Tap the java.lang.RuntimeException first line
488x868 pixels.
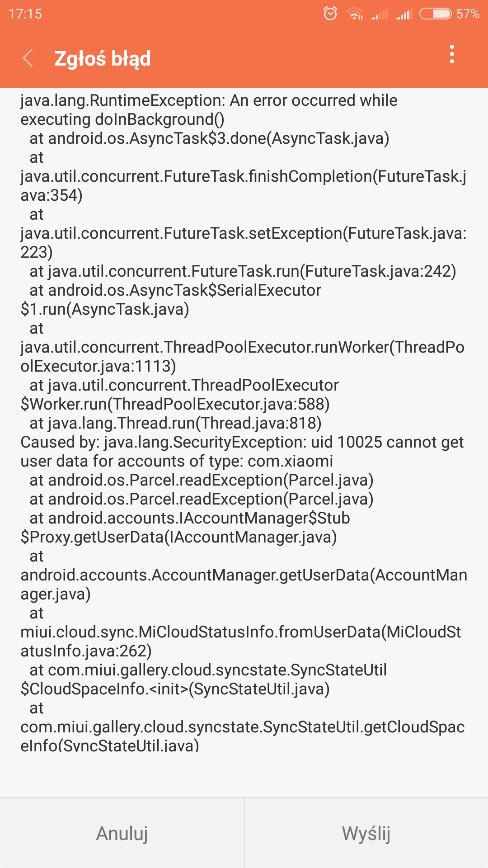(x=209, y=100)
